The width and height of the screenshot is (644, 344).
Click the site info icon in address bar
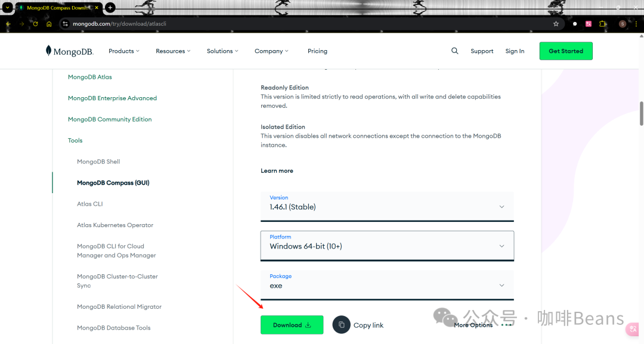tap(66, 24)
